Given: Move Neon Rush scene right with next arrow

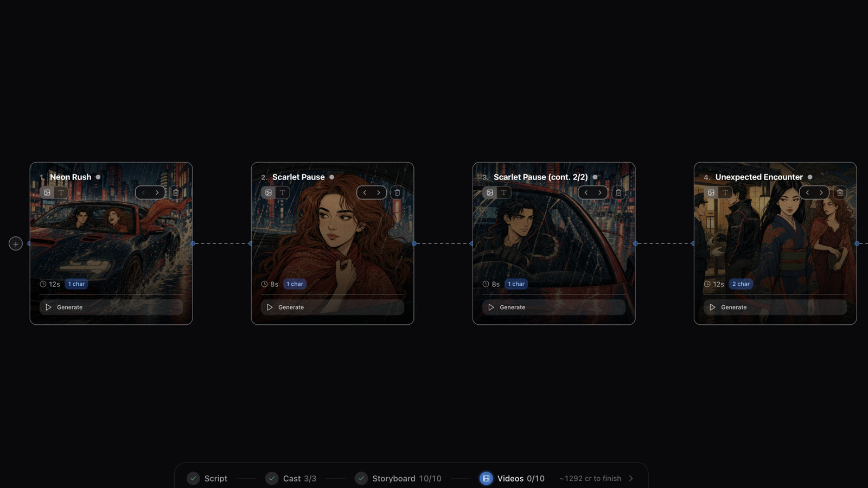Looking at the screenshot, I should click(x=157, y=192).
